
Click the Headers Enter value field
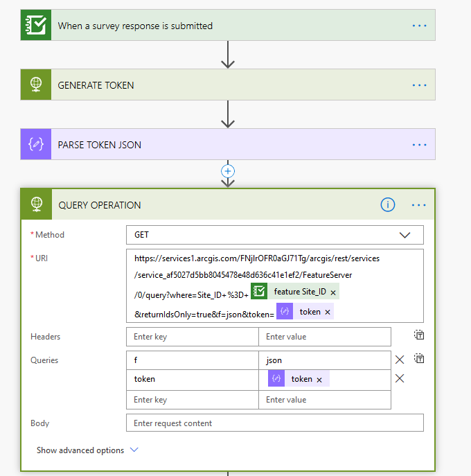click(325, 337)
